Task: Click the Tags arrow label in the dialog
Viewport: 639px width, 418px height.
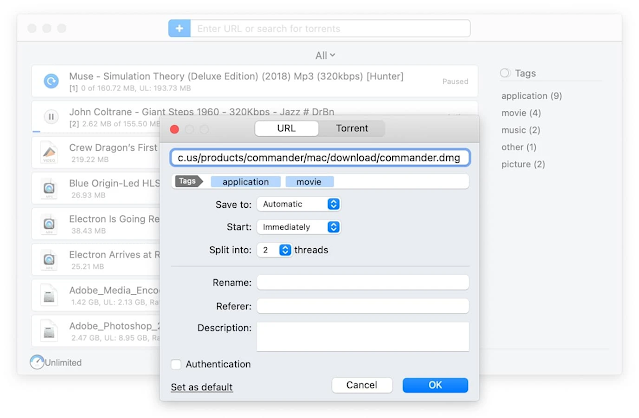Action: (x=189, y=181)
